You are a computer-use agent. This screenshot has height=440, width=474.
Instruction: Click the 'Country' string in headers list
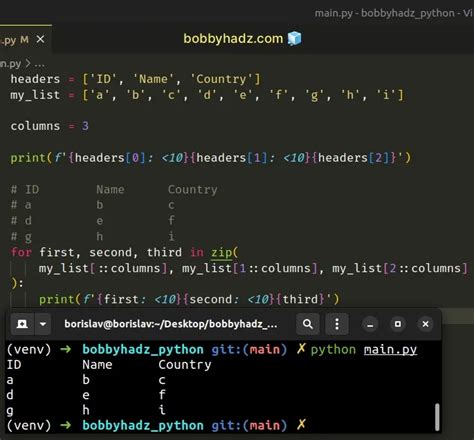[x=222, y=79]
